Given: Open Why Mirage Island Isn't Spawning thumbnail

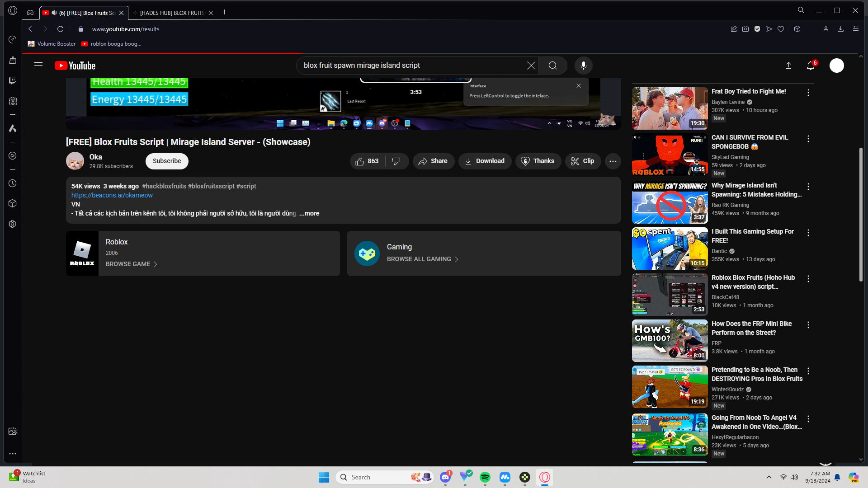Looking at the screenshot, I should click(670, 203).
